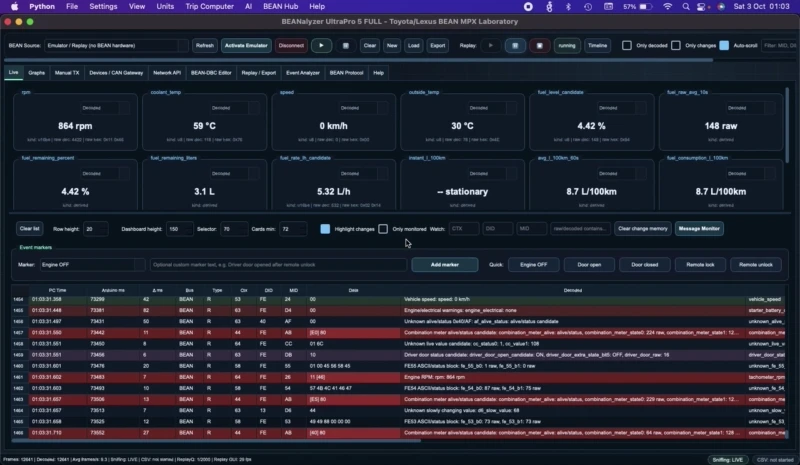Click the Refresh button
800x465 pixels.
point(205,45)
